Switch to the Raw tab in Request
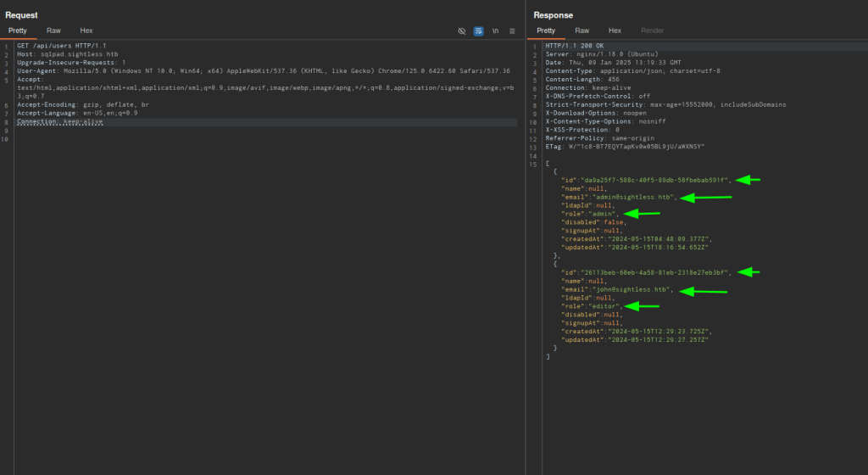 (53, 31)
